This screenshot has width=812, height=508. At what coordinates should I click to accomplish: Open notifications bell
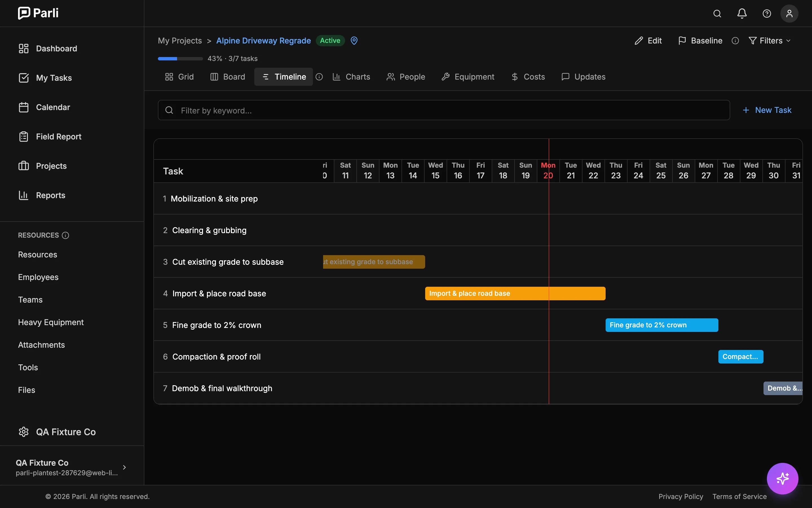tap(742, 14)
